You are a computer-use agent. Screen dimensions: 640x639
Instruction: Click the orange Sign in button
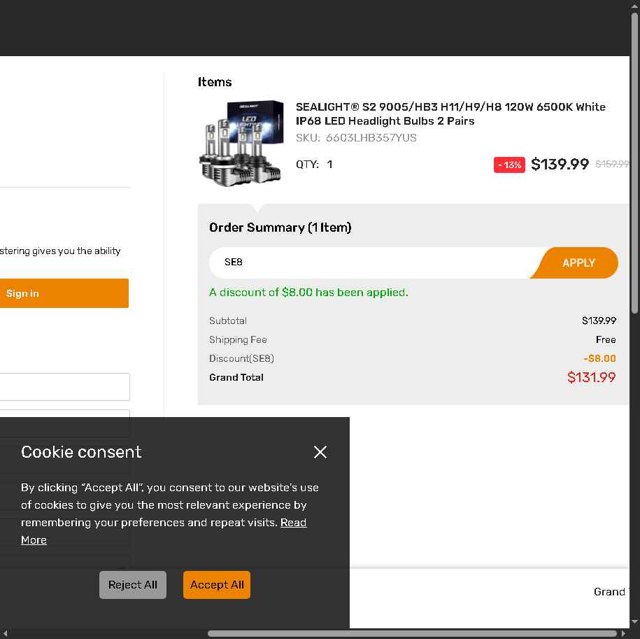(64, 293)
